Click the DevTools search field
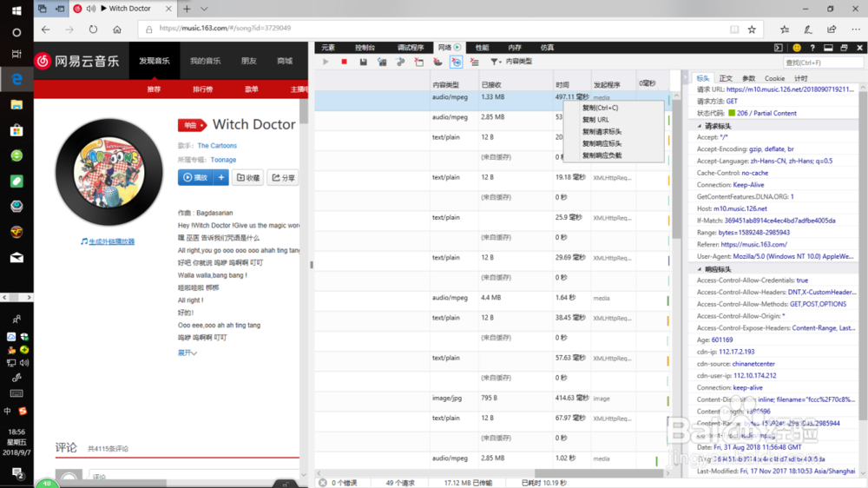The width and height of the screenshot is (868, 488). 823,63
